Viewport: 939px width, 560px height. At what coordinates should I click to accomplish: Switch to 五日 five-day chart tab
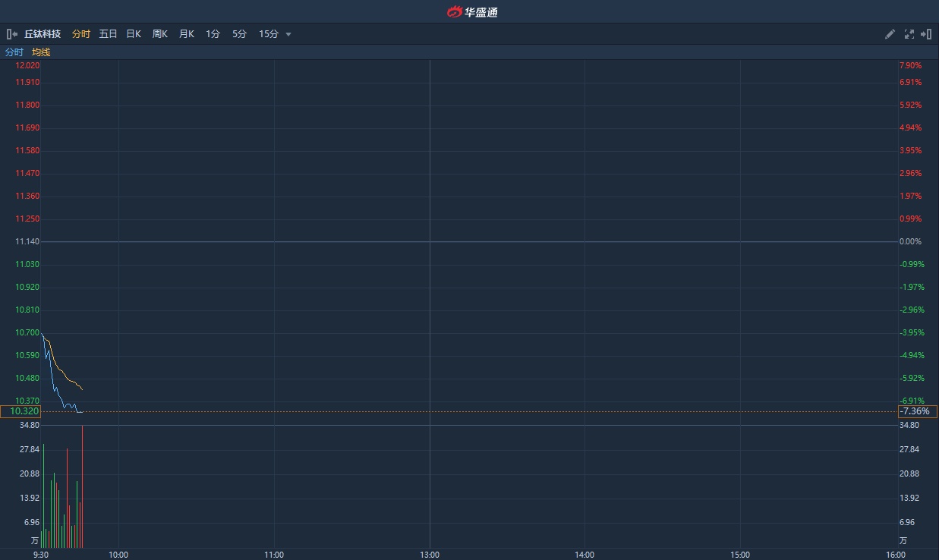point(108,34)
